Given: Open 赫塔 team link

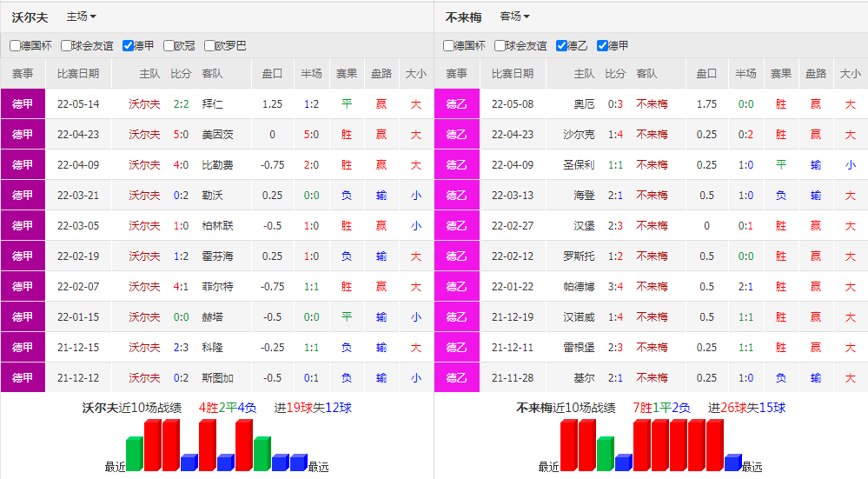Looking at the screenshot, I should coord(213,317).
